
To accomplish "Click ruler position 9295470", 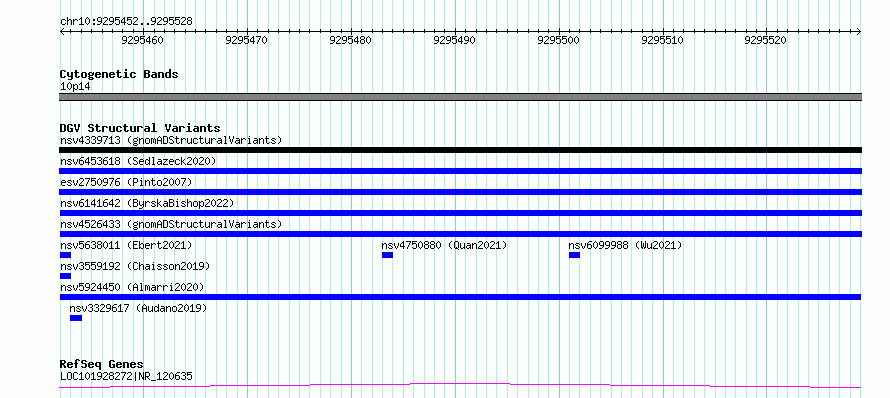I will (246, 40).
